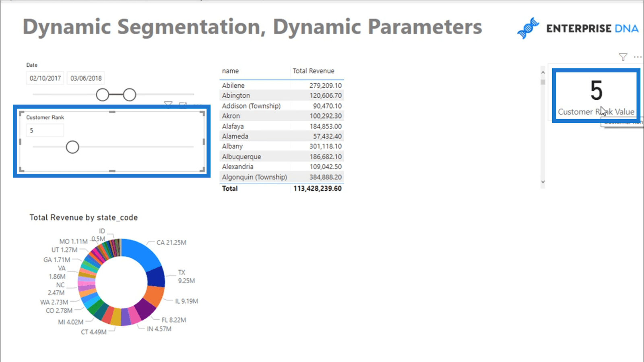Click the right handle of the Date slider

point(130,95)
